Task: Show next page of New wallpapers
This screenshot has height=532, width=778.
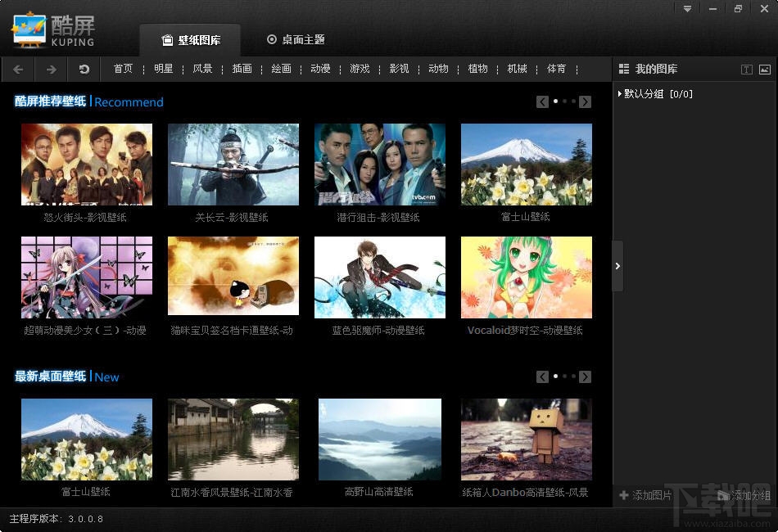Action: coord(585,376)
